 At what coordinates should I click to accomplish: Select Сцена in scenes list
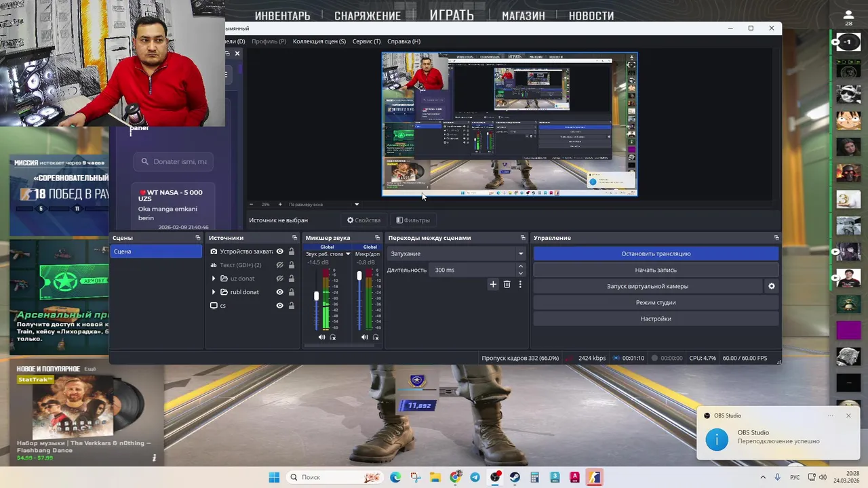(156, 251)
